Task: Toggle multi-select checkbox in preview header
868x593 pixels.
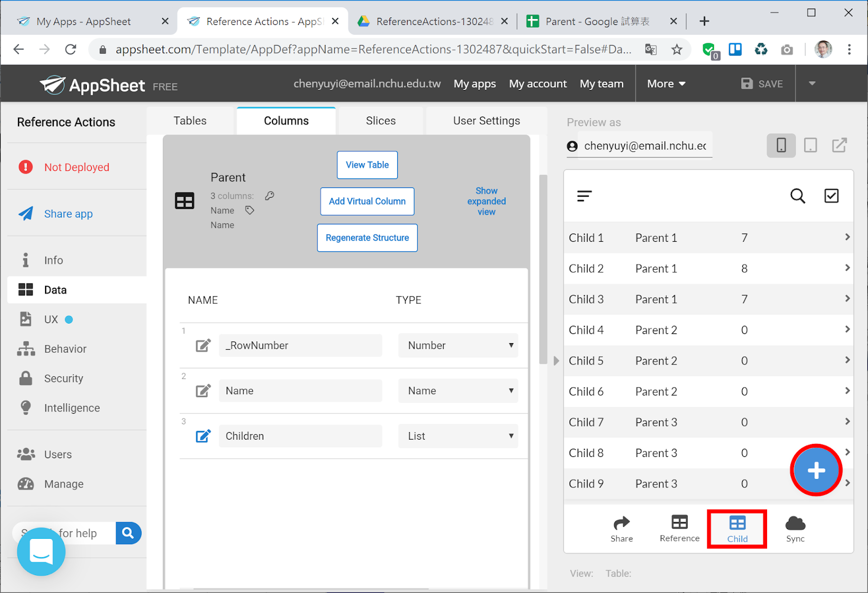Action: 831,196
